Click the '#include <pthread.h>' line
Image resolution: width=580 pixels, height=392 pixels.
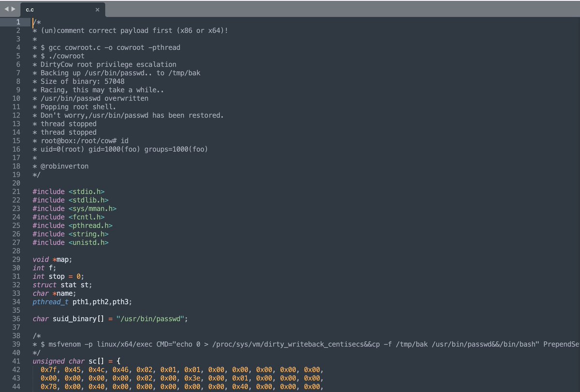coord(72,226)
